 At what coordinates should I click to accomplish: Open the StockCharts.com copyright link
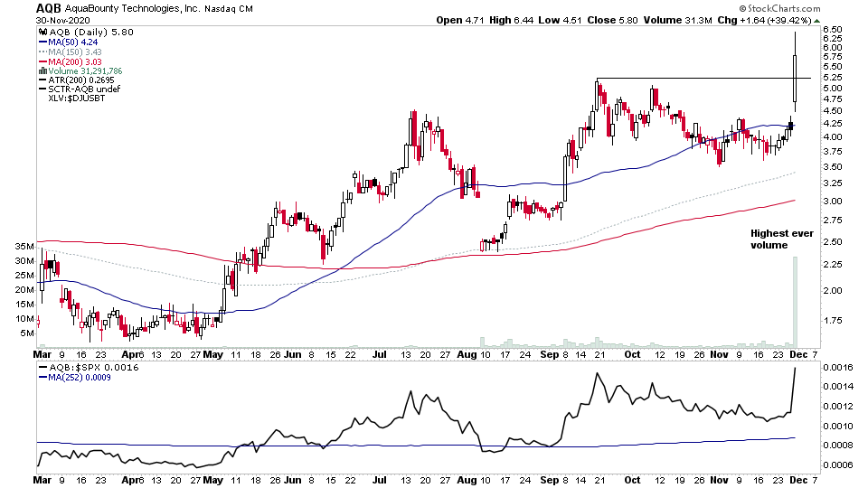pos(780,8)
